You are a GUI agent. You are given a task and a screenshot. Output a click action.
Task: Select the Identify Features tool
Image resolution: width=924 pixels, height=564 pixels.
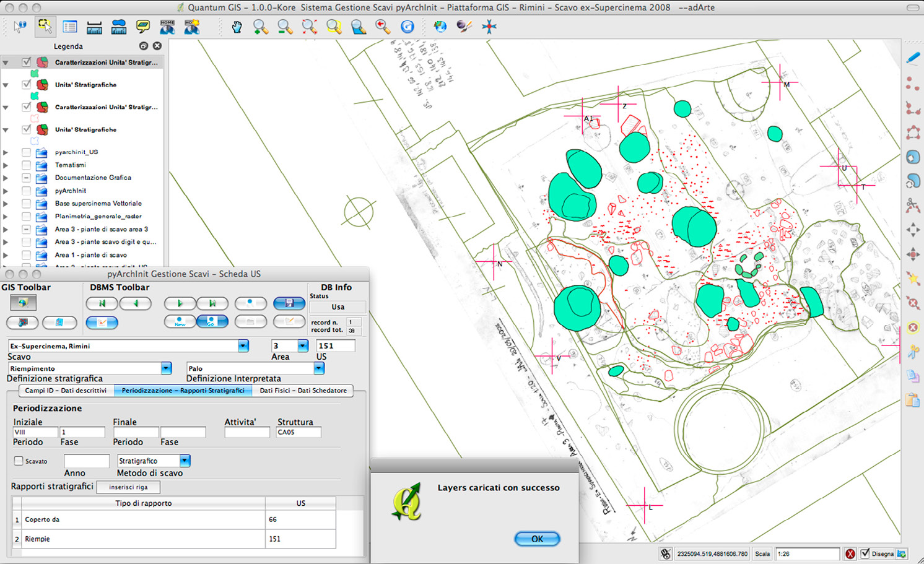coord(20,27)
